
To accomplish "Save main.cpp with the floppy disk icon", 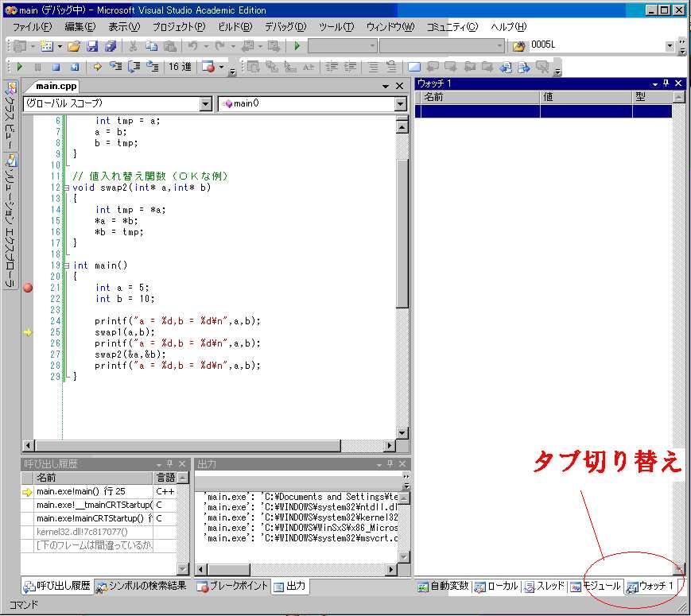I will click(x=92, y=46).
